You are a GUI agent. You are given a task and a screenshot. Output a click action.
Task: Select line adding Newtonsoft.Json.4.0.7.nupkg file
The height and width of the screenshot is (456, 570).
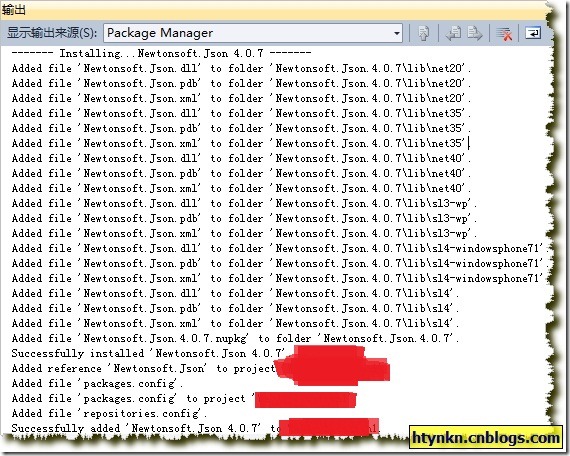[235, 339]
